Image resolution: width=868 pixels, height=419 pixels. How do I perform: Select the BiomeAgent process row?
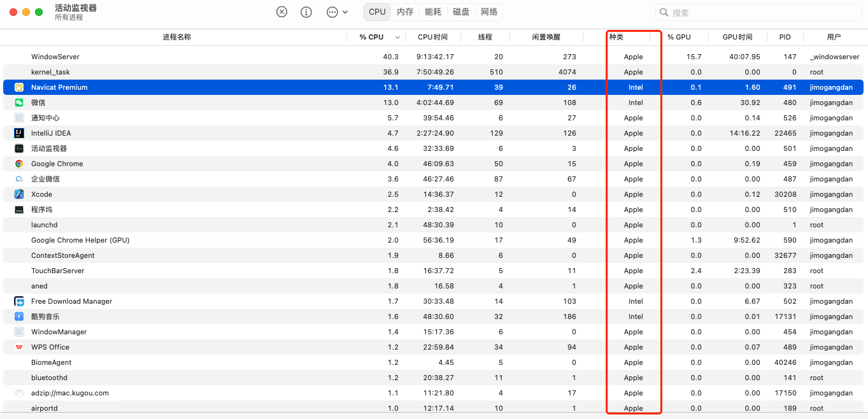point(434,362)
